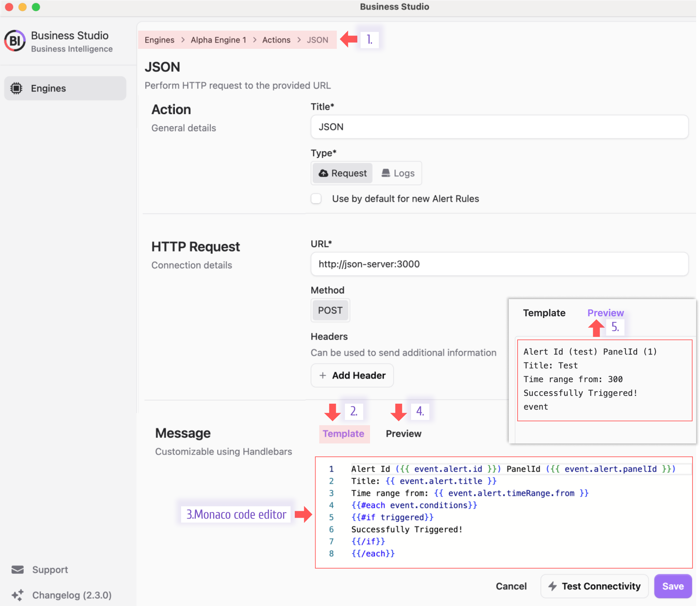
Task: Click the lightning bolt icon in Test Connectivity
Action: 553,586
